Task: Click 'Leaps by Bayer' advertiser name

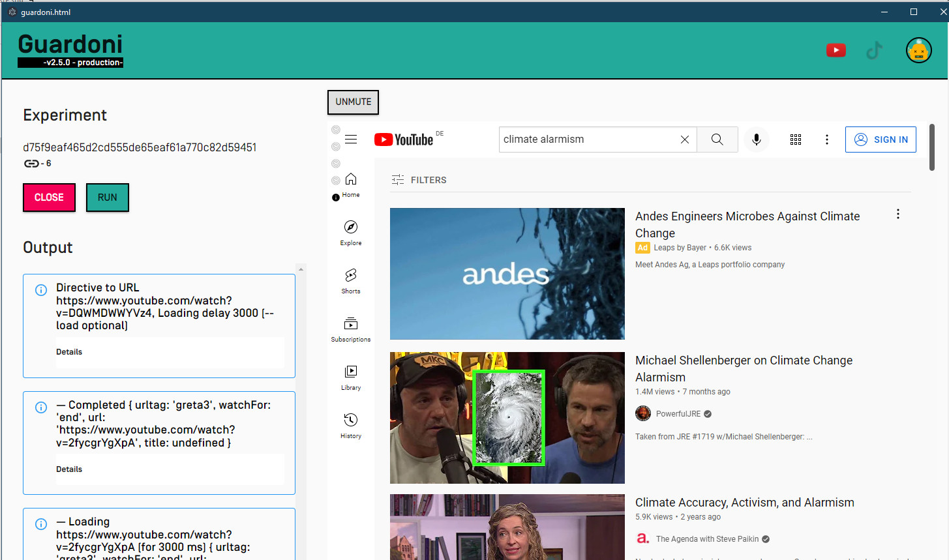Action: tap(680, 248)
